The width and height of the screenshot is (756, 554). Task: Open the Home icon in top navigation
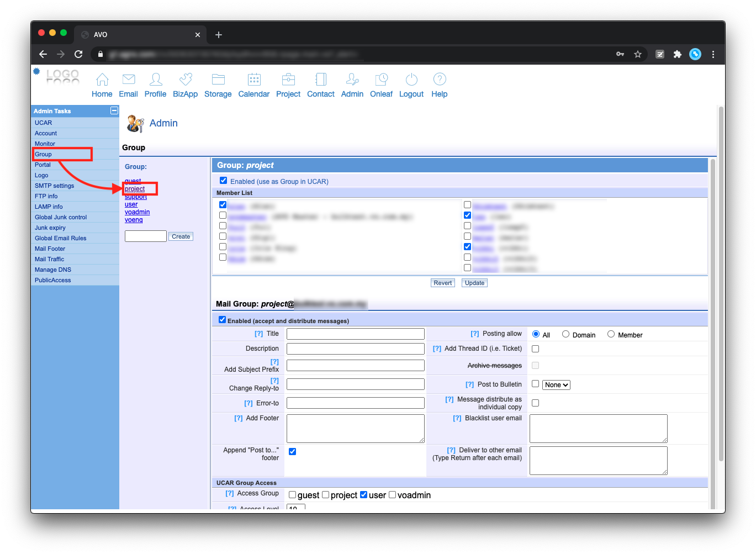pos(102,80)
